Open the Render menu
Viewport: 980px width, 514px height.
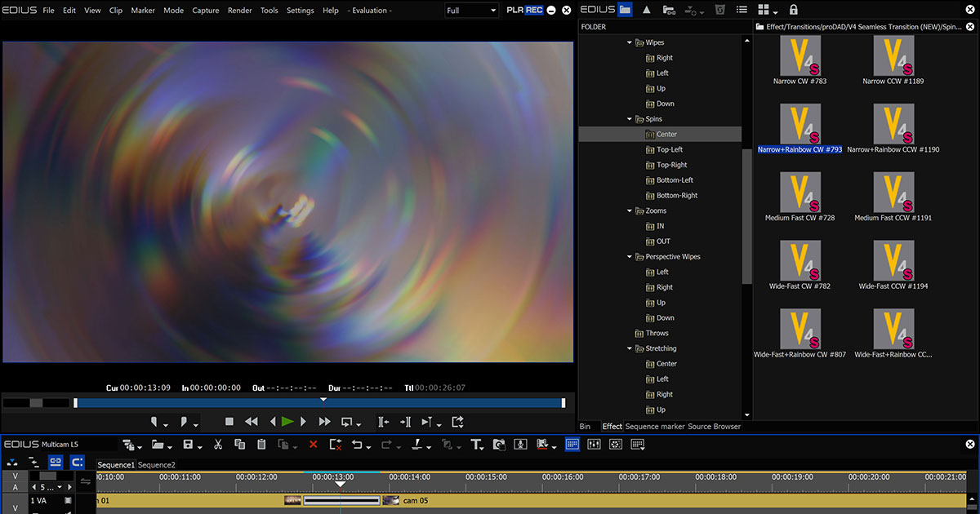[x=239, y=11]
